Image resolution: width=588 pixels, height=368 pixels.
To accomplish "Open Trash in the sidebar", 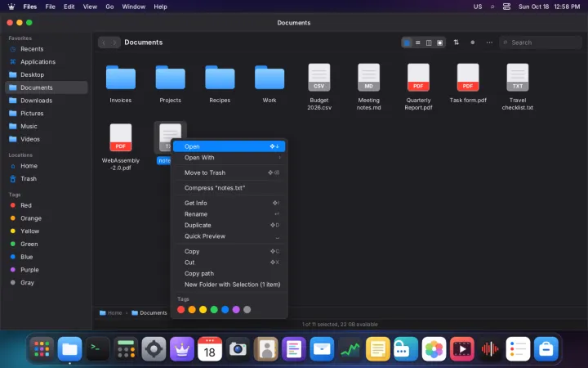I will [x=47, y=179].
